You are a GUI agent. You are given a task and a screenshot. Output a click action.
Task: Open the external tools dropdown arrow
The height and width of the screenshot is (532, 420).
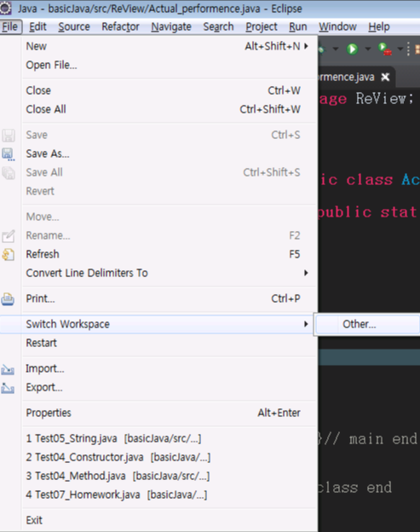(400, 49)
